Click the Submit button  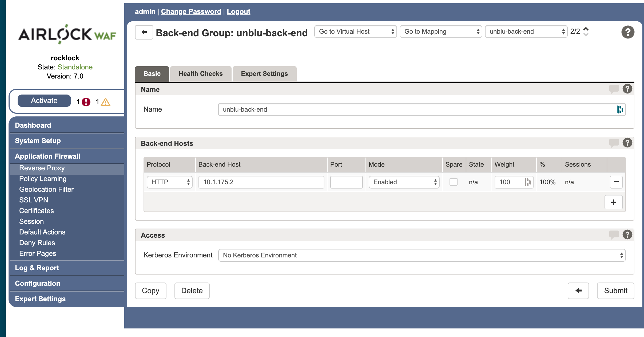[615, 291]
